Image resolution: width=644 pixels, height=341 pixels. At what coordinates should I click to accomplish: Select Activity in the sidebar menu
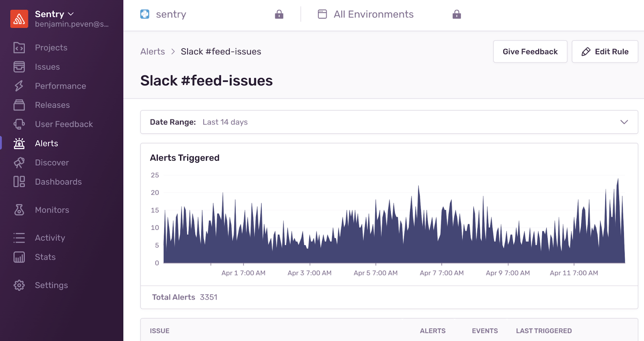tap(50, 238)
